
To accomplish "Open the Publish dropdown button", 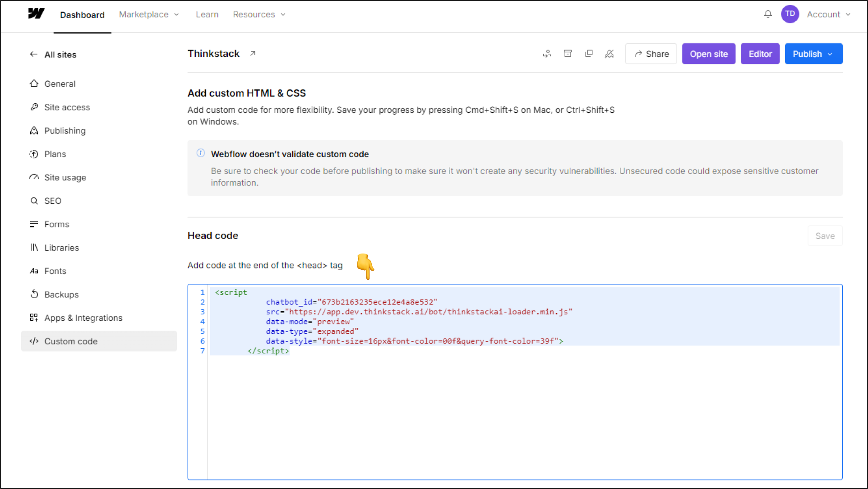I will click(813, 54).
